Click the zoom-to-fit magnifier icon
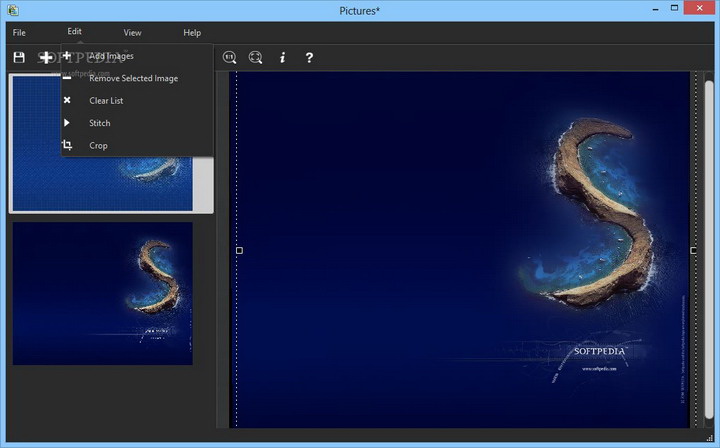Image resolution: width=720 pixels, height=448 pixels. point(255,58)
